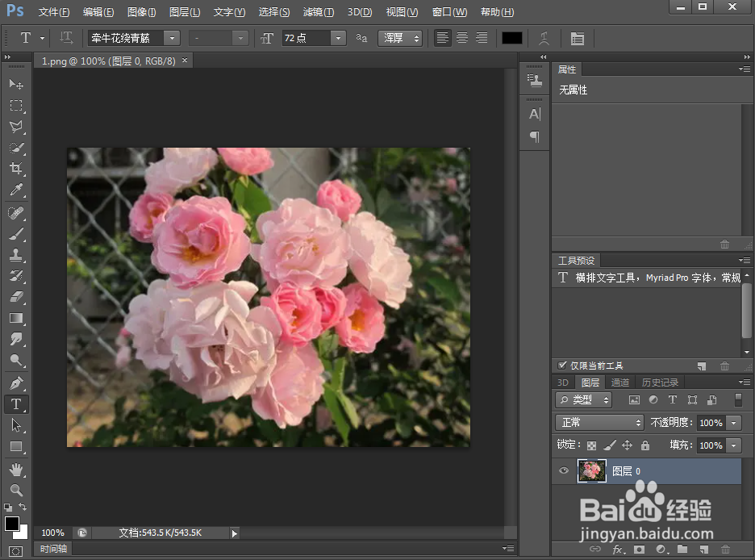
Task: Open 文件(F) menu
Action: pyautogui.click(x=54, y=12)
